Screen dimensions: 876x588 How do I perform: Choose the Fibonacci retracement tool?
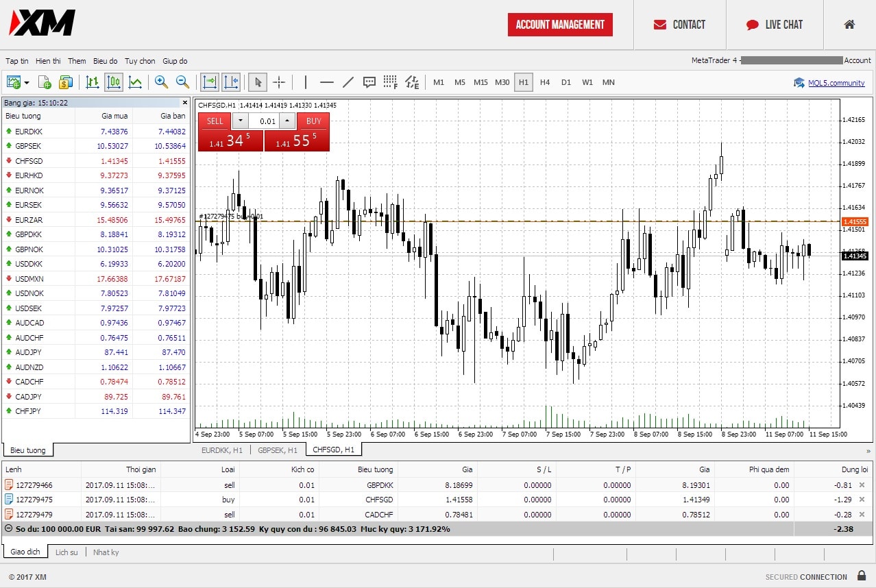390,82
